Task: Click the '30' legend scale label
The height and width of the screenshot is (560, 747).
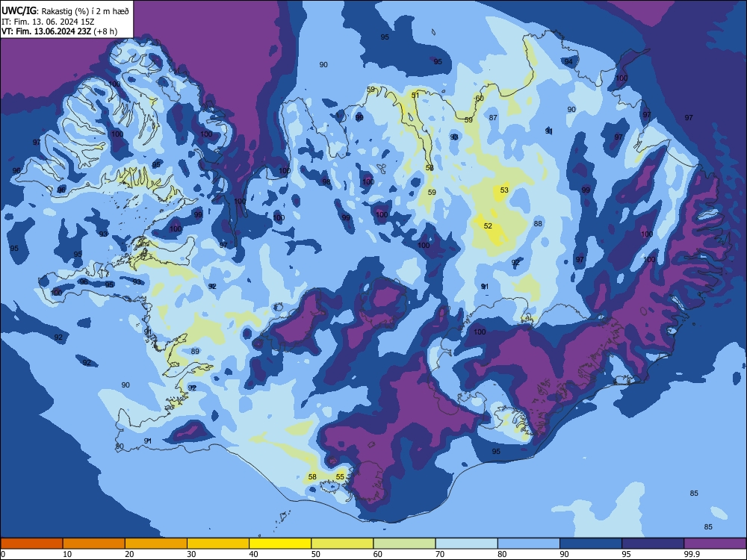Action: 191,554
